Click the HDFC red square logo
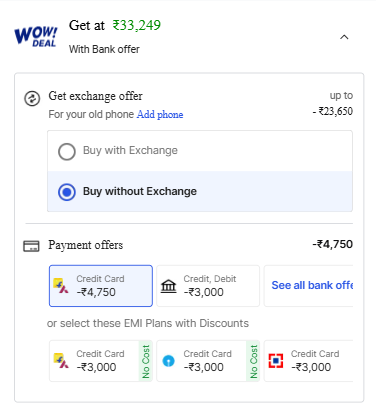The image size is (376, 406). pos(276,361)
